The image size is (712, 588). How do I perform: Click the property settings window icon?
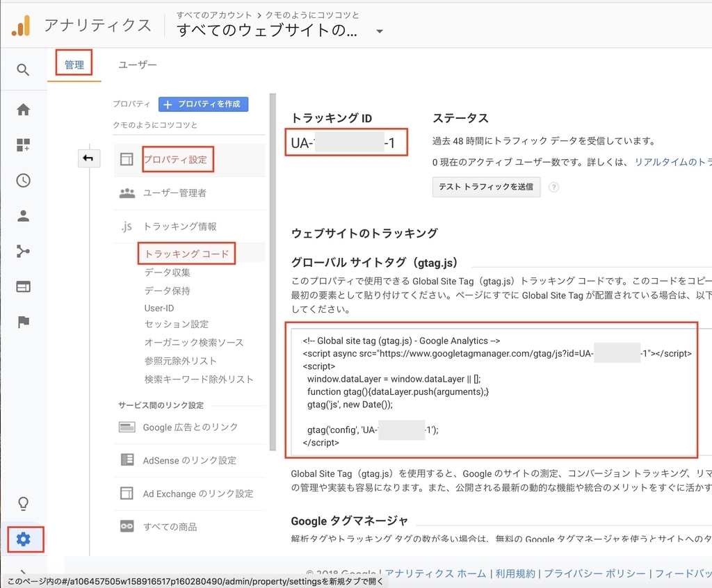[127, 159]
